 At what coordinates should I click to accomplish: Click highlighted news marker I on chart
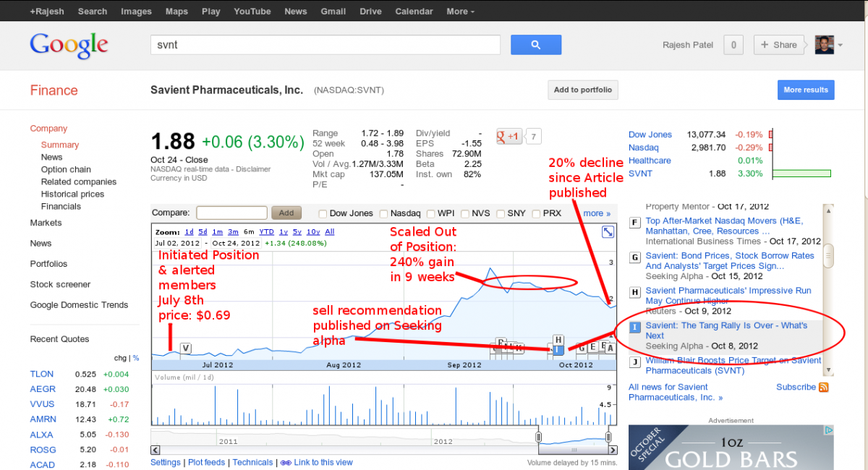pos(558,350)
